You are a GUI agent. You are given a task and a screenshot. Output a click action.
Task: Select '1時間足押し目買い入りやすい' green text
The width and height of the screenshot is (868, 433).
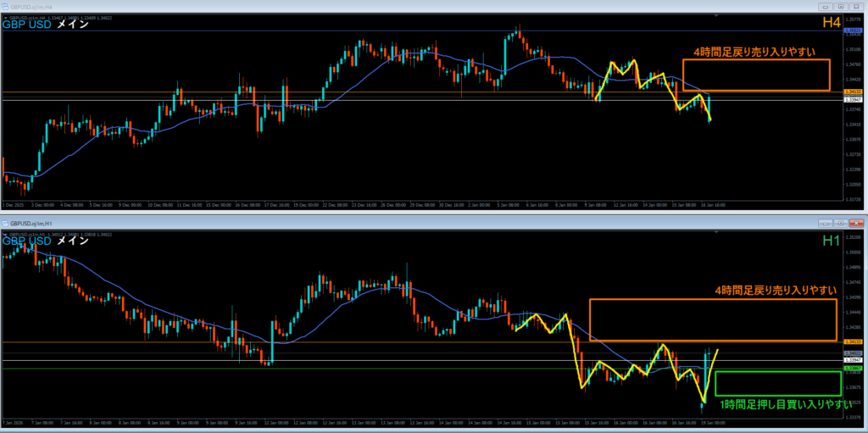click(786, 404)
